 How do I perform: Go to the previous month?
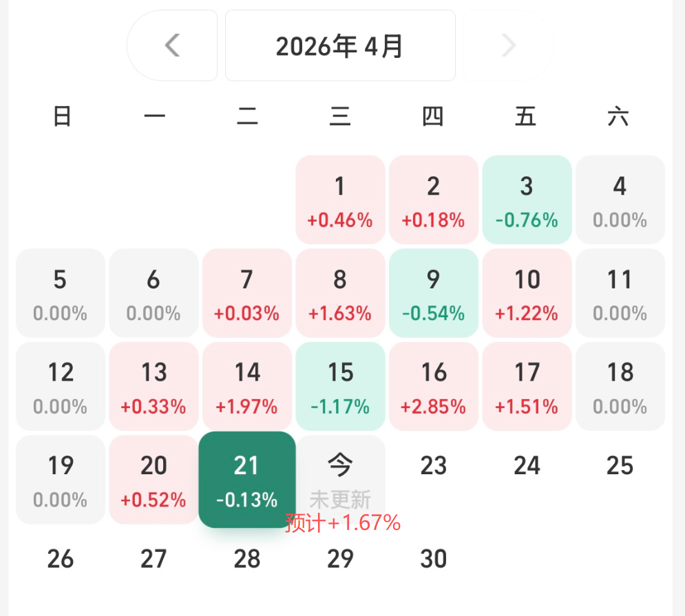pos(172,45)
